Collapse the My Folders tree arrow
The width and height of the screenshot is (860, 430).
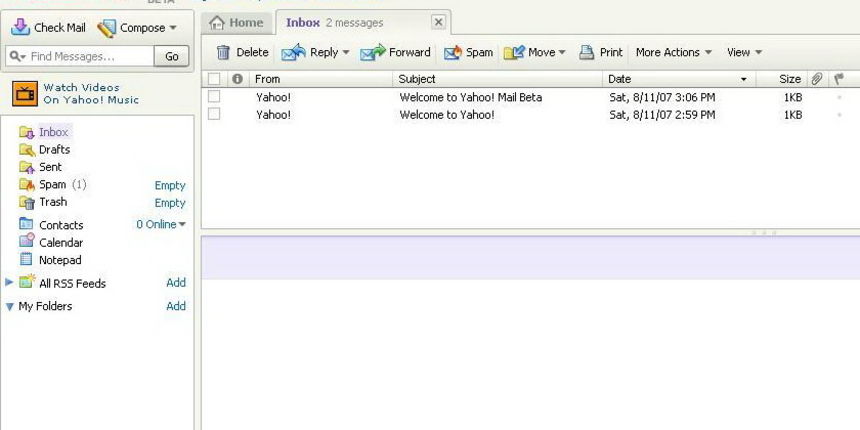(9, 307)
